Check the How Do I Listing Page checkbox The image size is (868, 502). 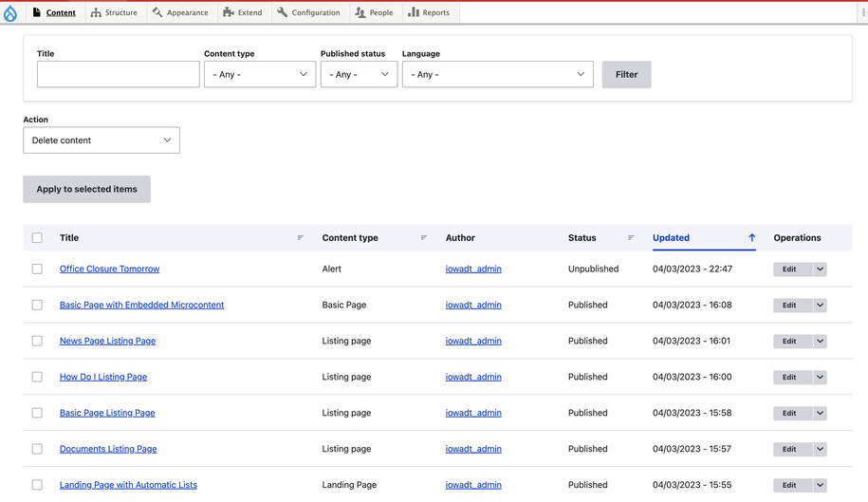37,377
